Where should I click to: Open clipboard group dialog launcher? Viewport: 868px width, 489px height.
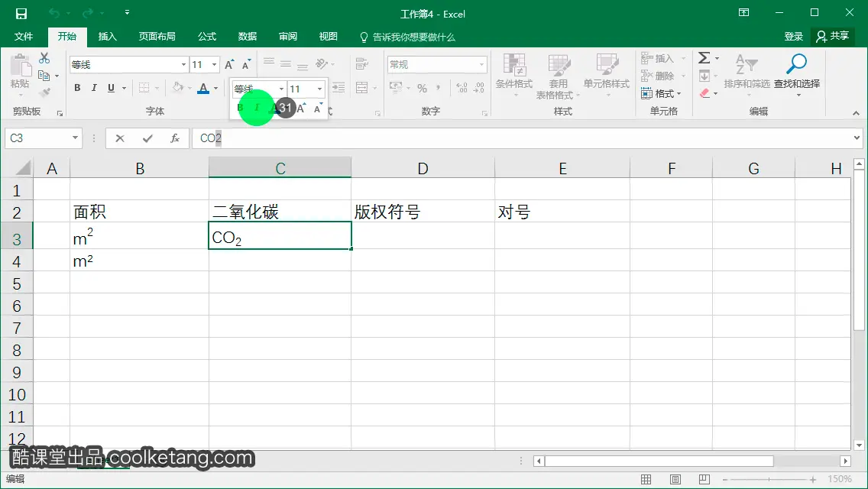(60, 114)
